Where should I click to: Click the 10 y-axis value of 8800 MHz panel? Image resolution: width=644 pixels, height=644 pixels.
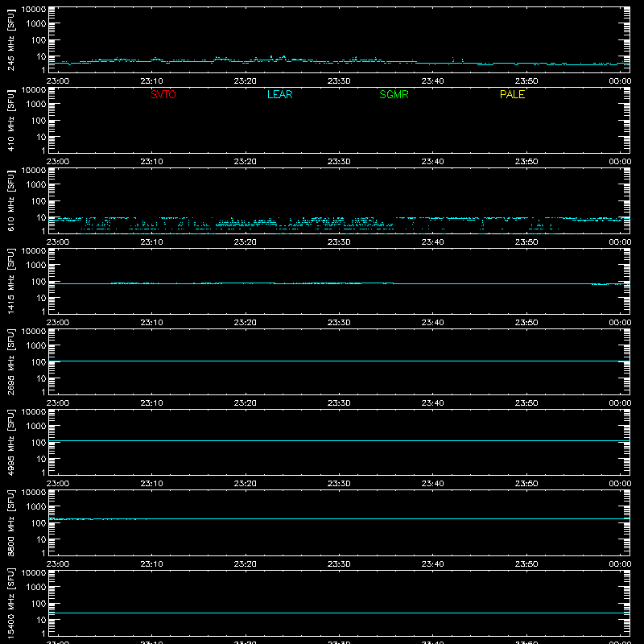coord(41,539)
